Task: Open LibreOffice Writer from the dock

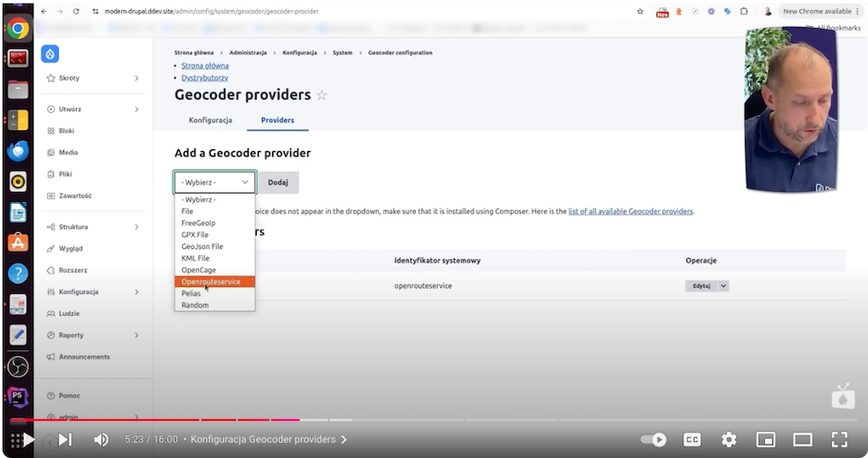Action: [18, 213]
